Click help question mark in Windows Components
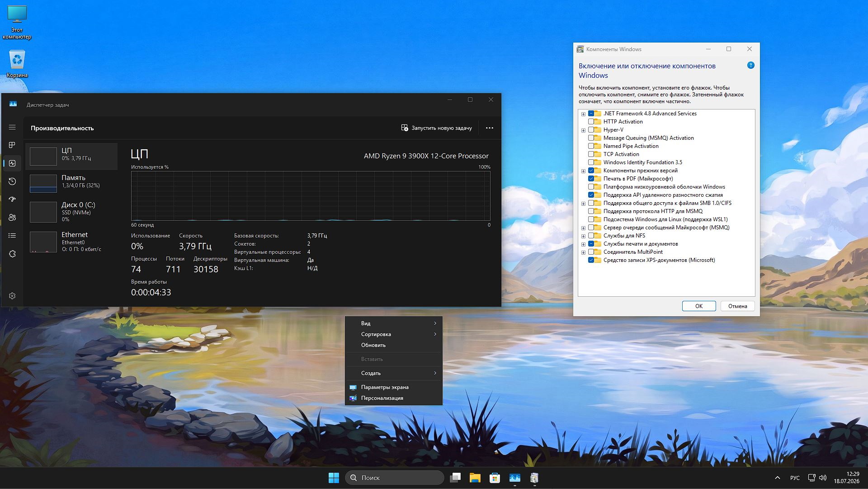The image size is (868, 489). (x=751, y=66)
